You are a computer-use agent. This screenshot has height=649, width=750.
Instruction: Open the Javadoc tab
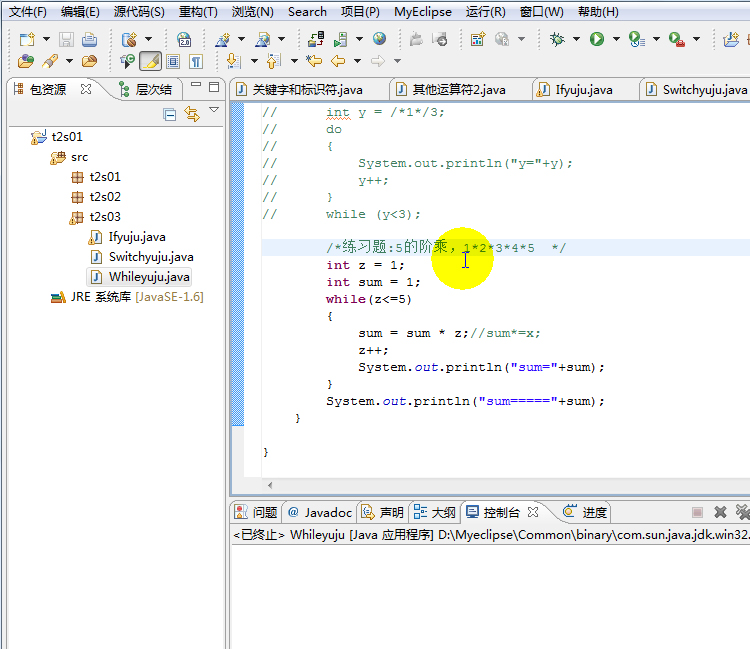(x=320, y=512)
